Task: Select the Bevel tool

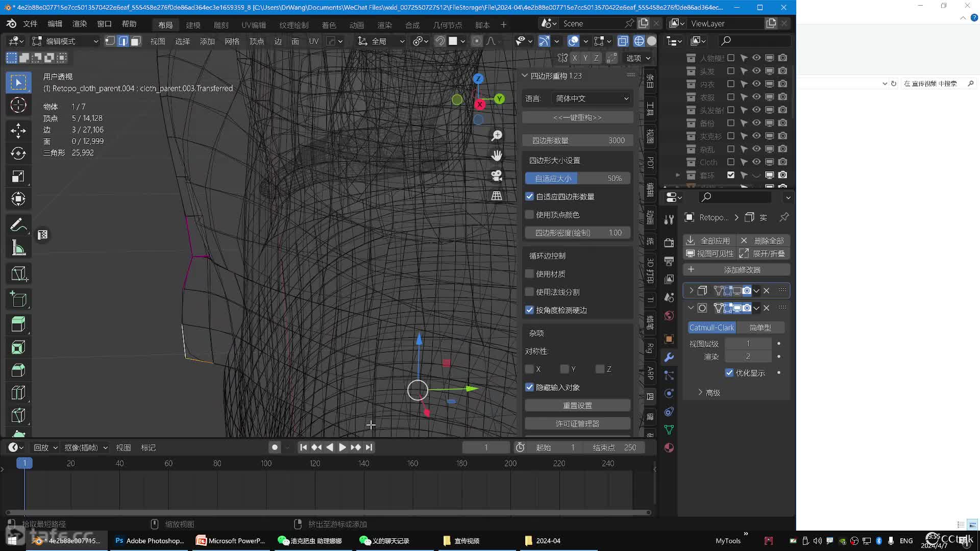Action: (x=18, y=370)
